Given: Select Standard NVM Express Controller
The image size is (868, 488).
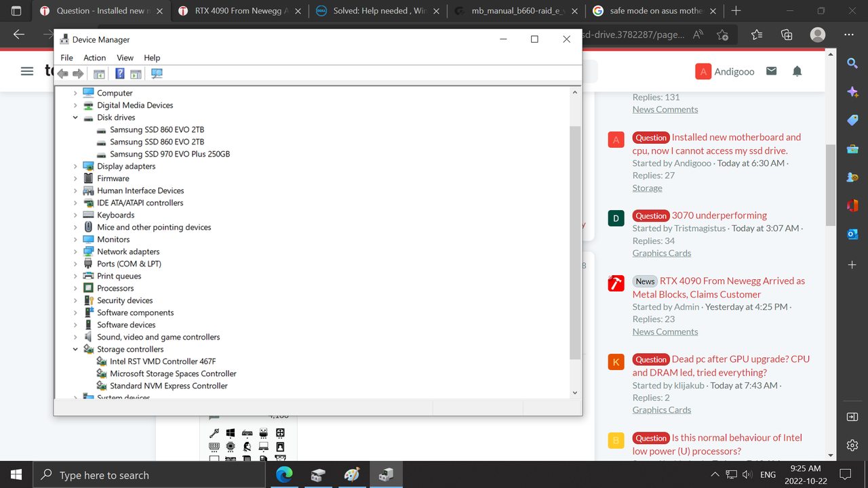Looking at the screenshot, I should pos(169,386).
